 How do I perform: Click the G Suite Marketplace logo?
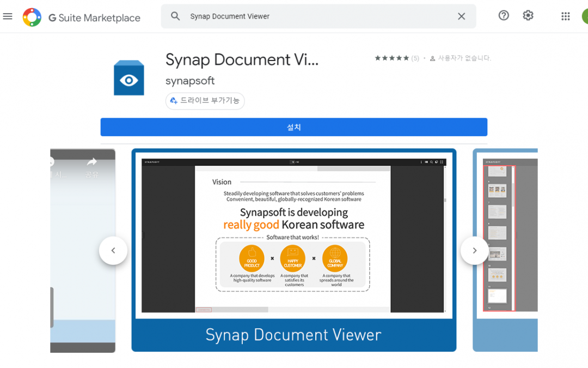[32, 17]
